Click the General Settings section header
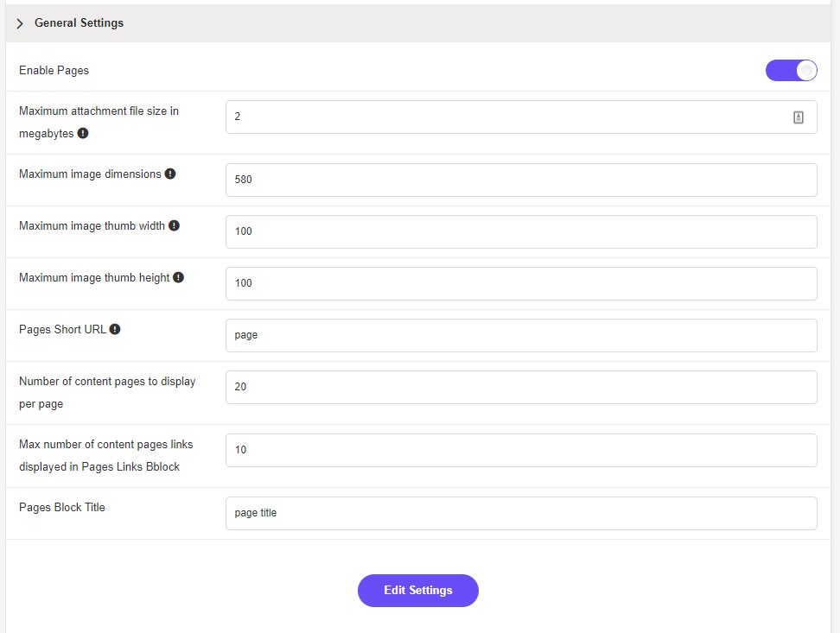The height and width of the screenshot is (633, 840). click(80, 23)
